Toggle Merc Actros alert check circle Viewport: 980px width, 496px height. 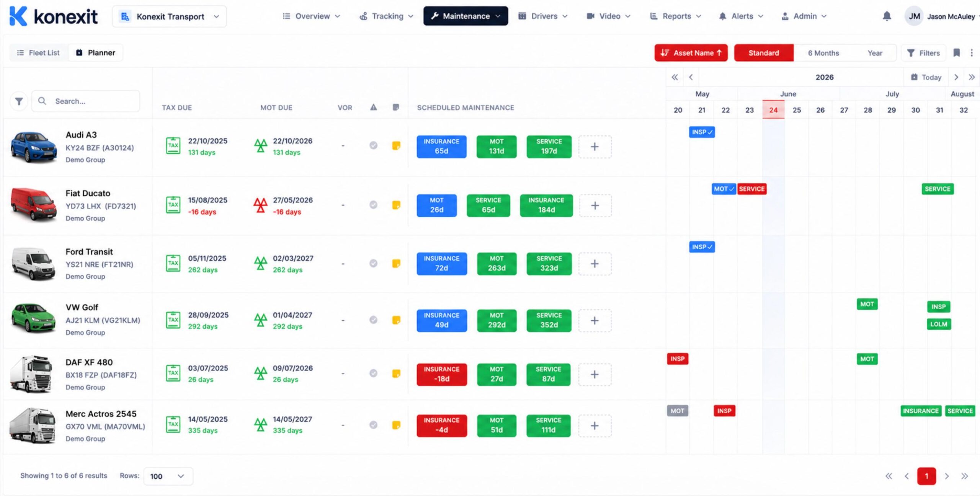[373, 425]
